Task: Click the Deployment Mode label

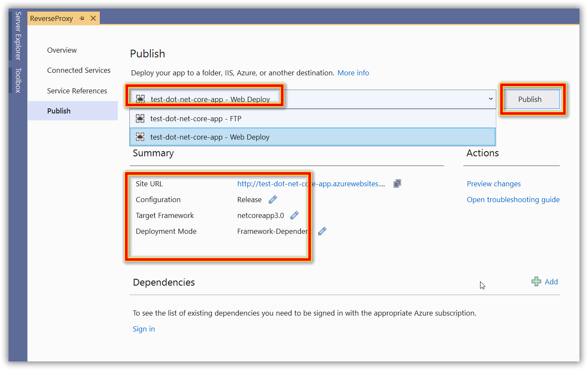Action: coord(166,231)
